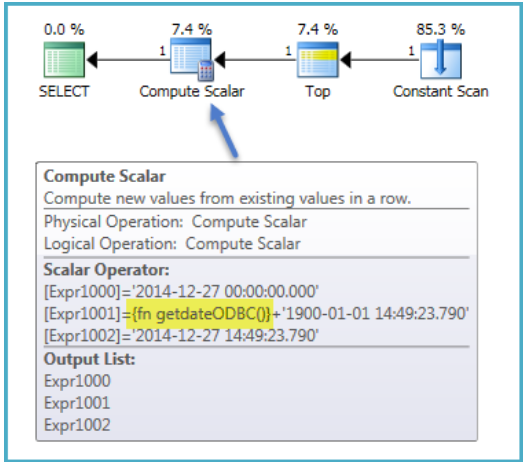Click Expr1001 in the Output List
This screenshot has width=523, height=462.
point(77,403)
